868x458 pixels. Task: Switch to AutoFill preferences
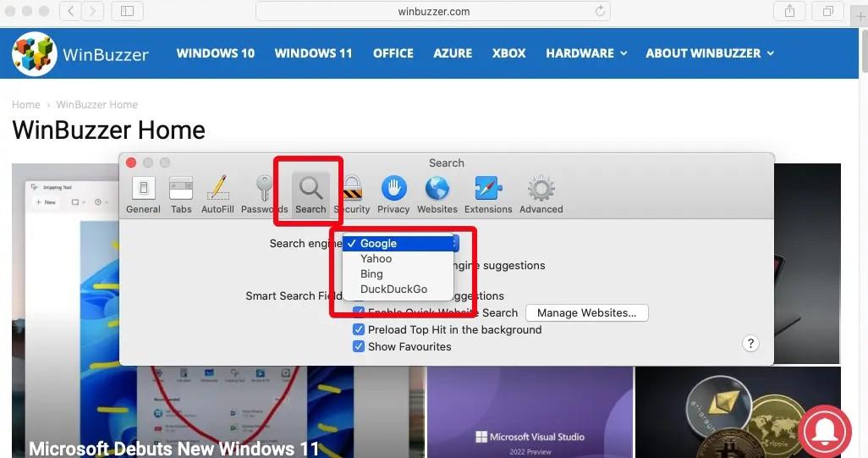click(x=217, y=194)
